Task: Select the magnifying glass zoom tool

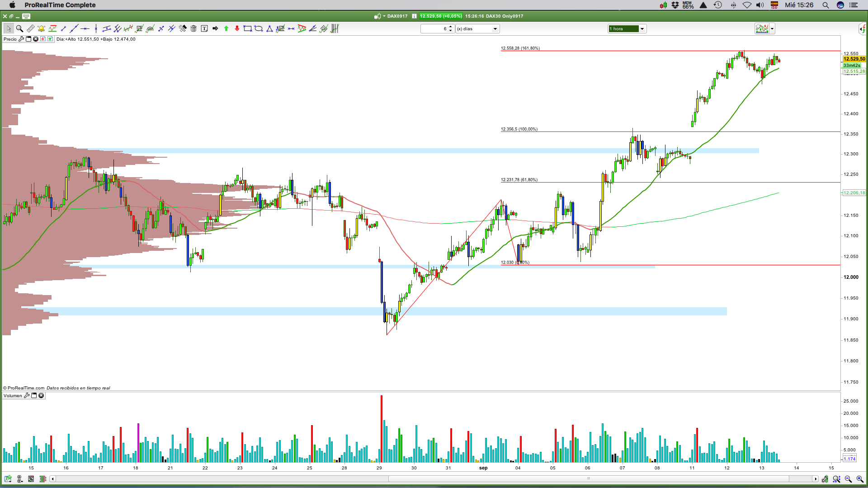Action: 19,28
